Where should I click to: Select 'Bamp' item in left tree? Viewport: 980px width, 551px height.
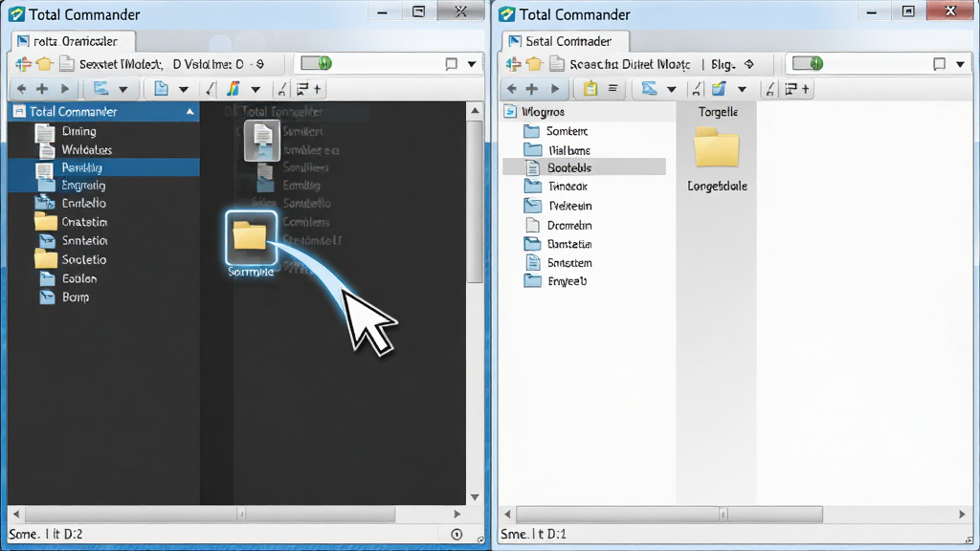tap(76, 298)
